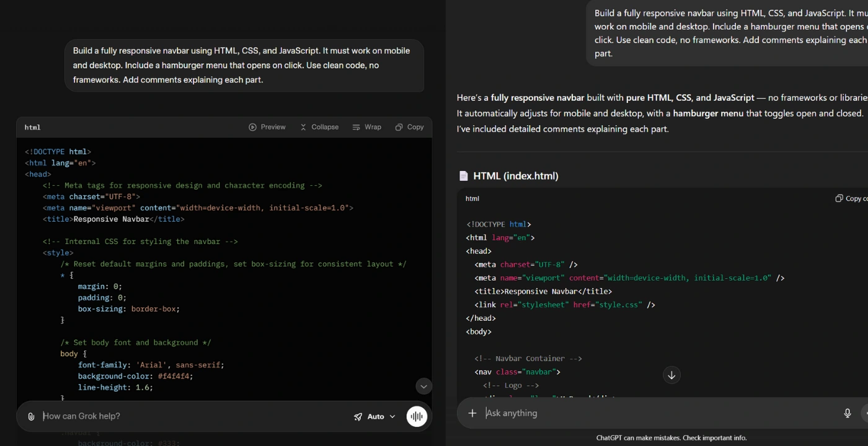
Task: Toggle Wrap for the Grok code block
Action: [367, 126]
